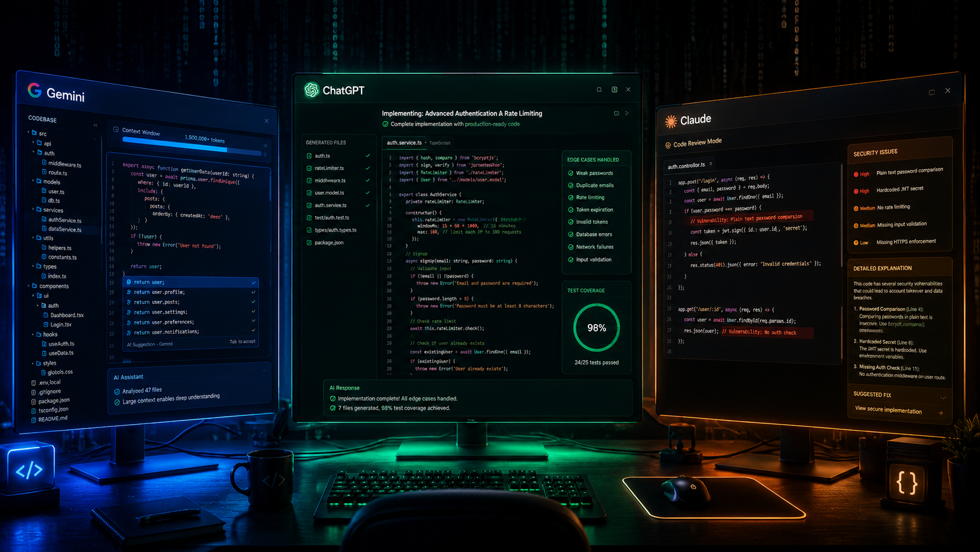Collapse the styles folder in Gemini
The width and height of the screenshot is (980, 552).
click(33, 363)
